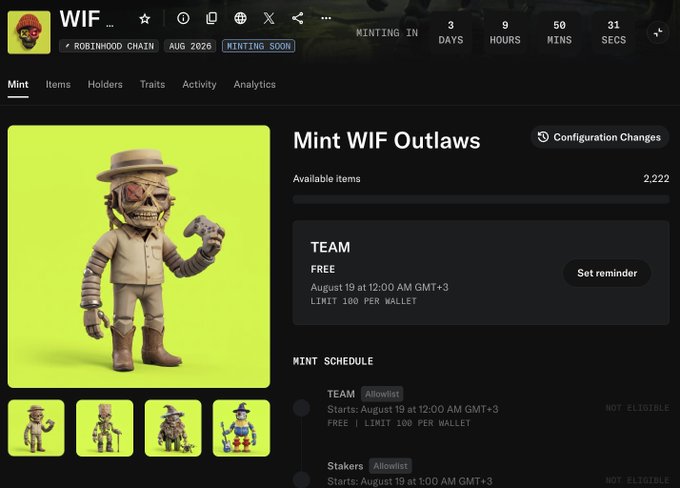The width and height of the screenshot is (680, 488).
Task: Click the 'MINT SCHEDULE' heading
Action: coord(333,361)
